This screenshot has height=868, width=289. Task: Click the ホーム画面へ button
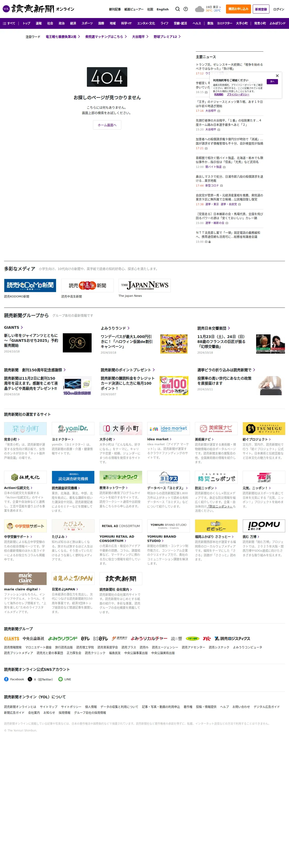107,125
